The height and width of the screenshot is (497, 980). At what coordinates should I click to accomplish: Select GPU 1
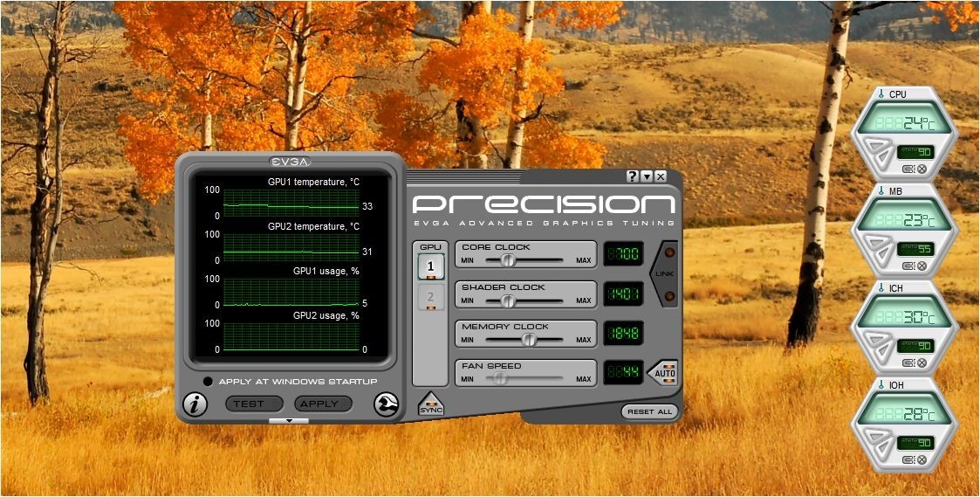click(x=430, y=266)
